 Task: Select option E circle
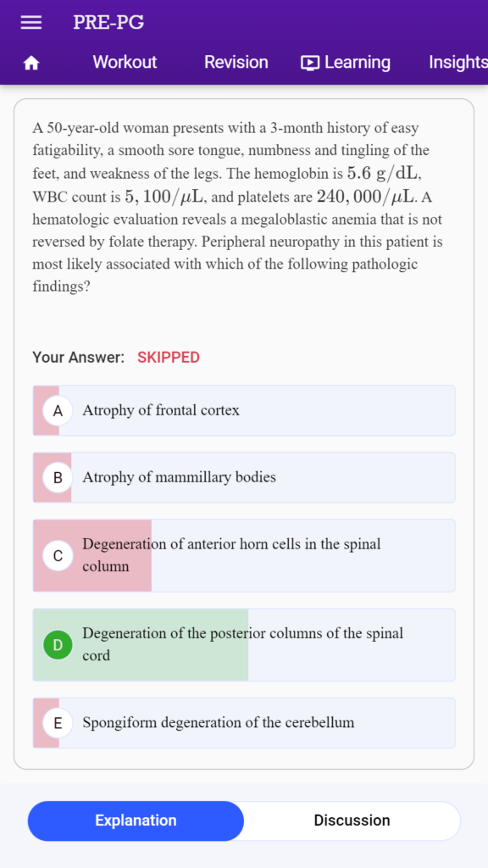tap(58, 723)
